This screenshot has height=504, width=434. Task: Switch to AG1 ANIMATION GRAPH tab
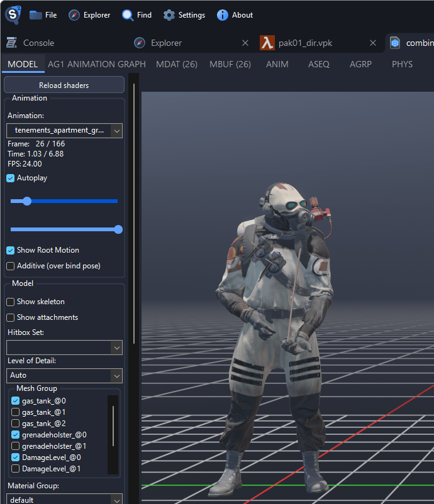pyautogui.click(x=97, y=64)
